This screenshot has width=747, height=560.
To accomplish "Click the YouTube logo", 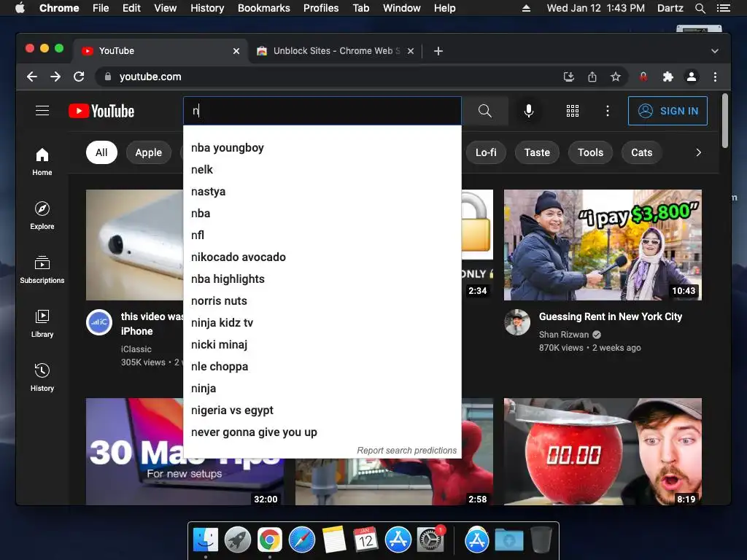I will click(101, 111).
